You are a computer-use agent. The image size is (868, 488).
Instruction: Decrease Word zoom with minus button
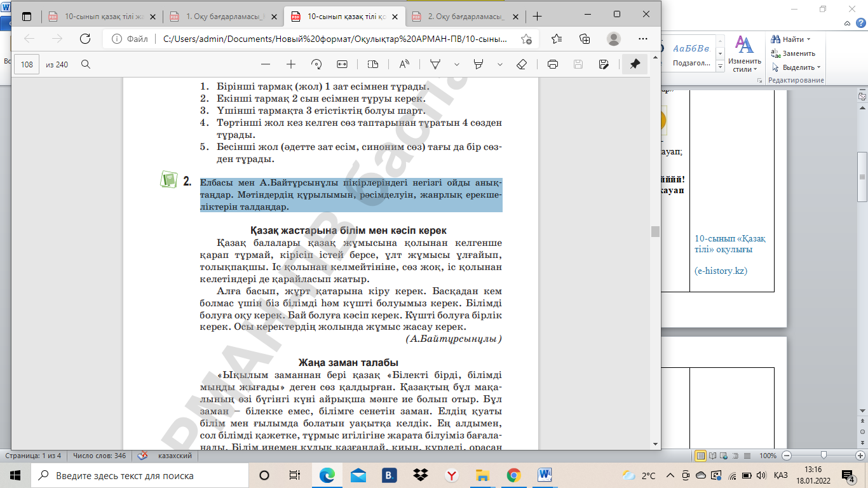pyautogui.click(x=787, y=456)
